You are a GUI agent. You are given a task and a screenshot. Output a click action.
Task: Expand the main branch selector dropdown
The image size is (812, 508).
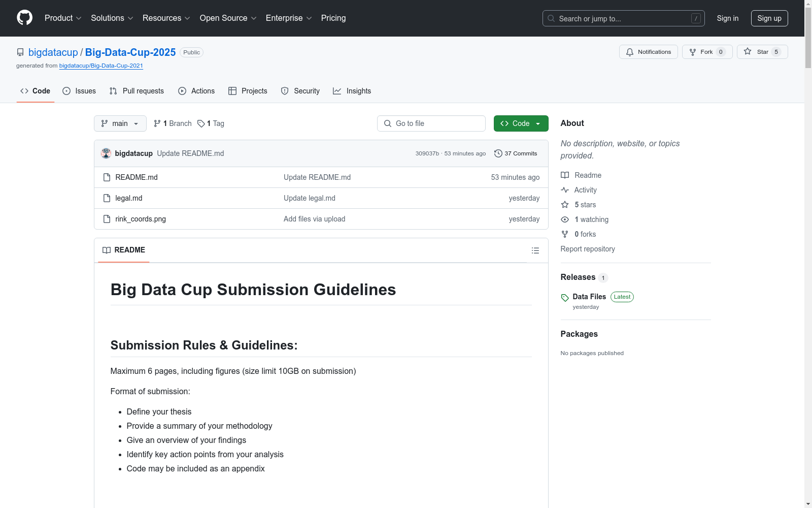[x=120, y=123]
